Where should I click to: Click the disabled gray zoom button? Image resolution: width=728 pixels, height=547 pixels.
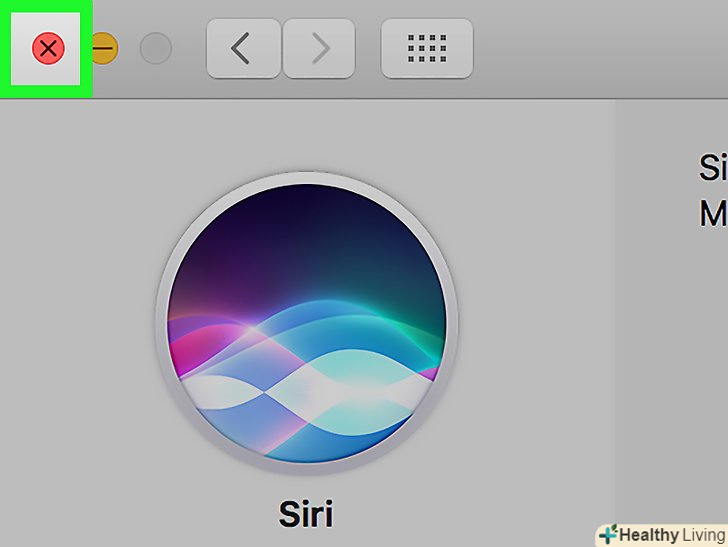[156, 48]
